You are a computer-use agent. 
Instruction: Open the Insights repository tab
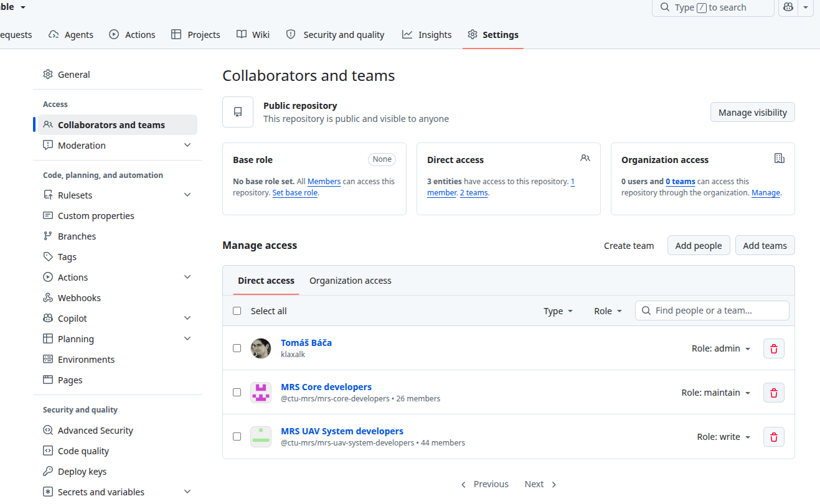[427, 35]
